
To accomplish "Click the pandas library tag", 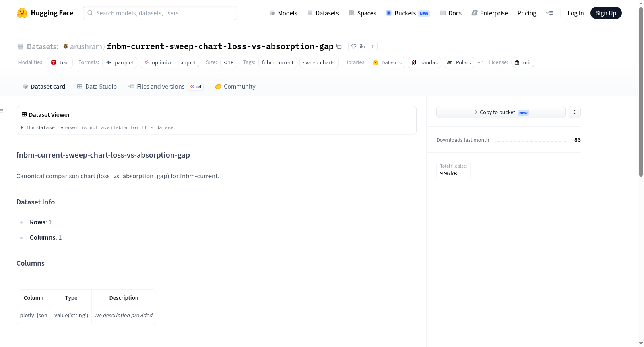I will point(425,62).
